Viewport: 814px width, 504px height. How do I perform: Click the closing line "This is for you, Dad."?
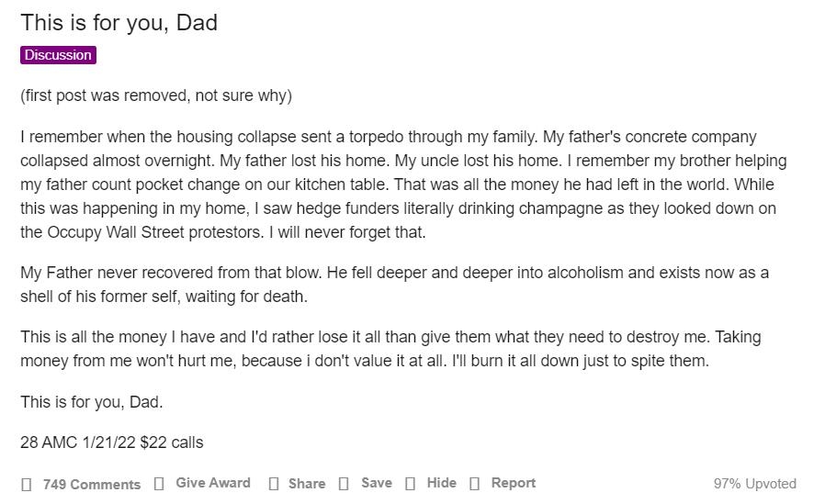91,402
